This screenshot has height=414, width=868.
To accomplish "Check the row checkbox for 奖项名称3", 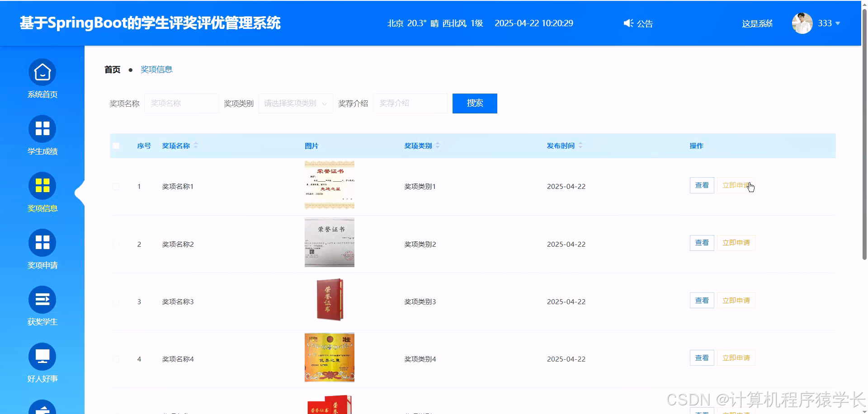I will tap(116, 301).
